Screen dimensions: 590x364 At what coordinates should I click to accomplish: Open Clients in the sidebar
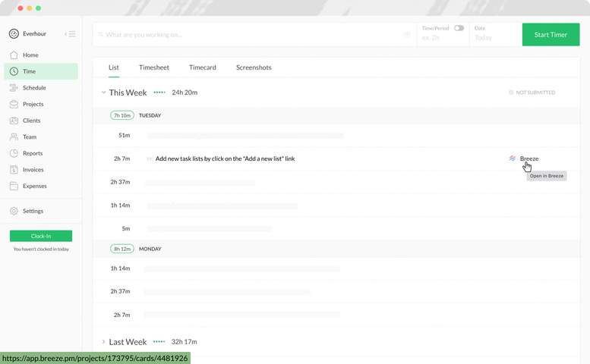coord(41,121)
